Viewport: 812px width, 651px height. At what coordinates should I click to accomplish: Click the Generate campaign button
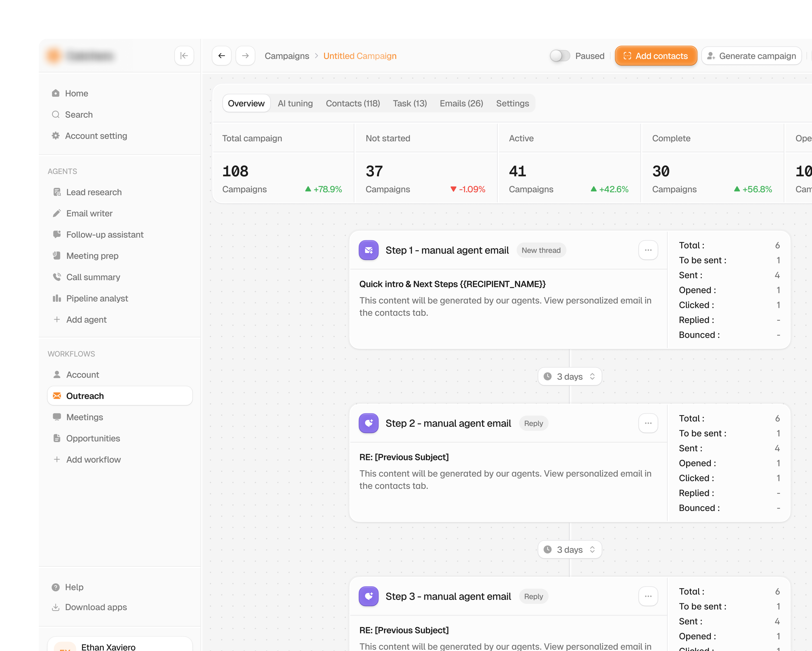[x=751, y=56]
